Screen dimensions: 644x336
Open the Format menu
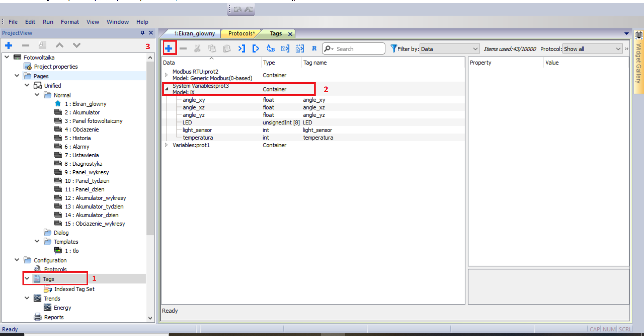(70, 22)
